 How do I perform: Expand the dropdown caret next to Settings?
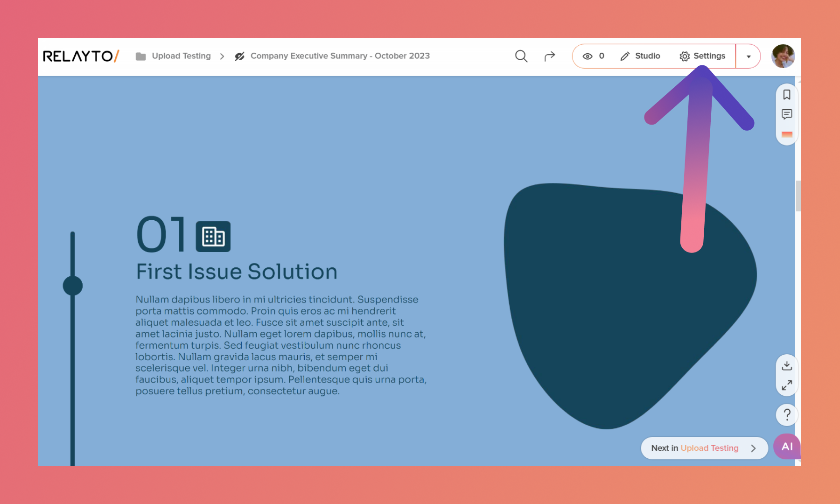pos(749,56)
